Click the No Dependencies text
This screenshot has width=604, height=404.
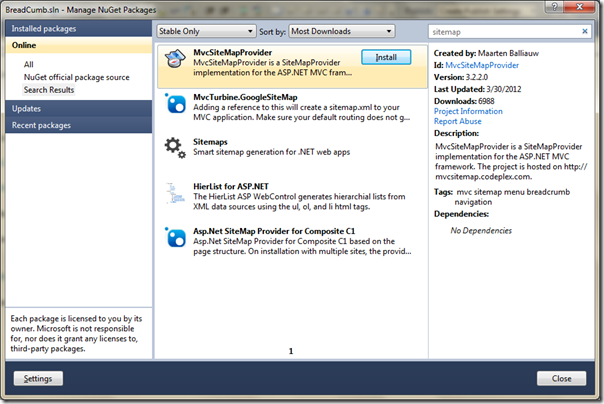(481, 231)
